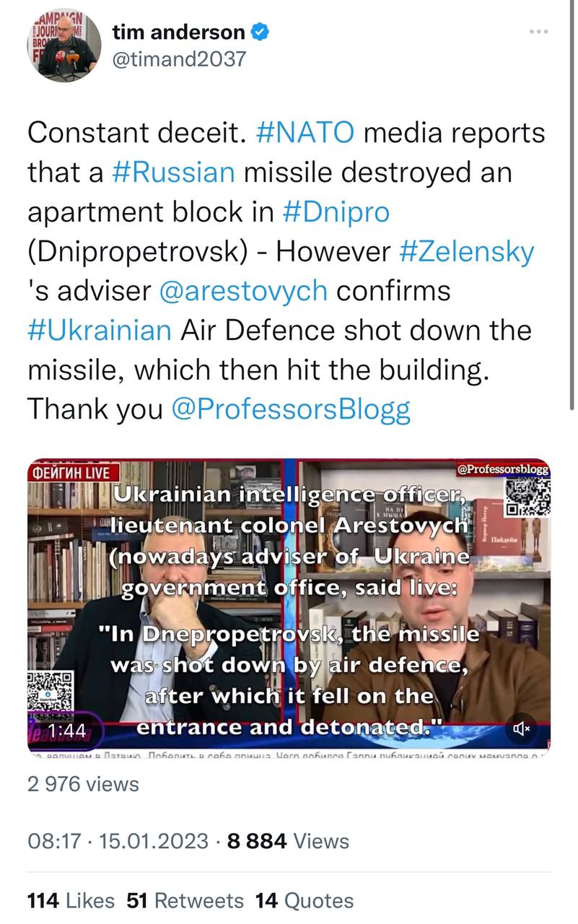This screenshot has width=578, height=924.
Task: View the 51 Retweets list
Action: pos(185,900)
